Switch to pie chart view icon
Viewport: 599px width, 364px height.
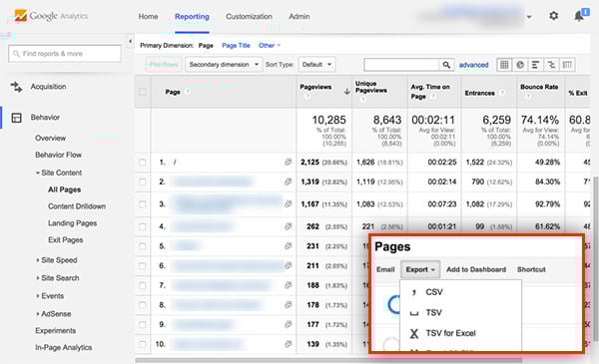[x=520, y=65]
